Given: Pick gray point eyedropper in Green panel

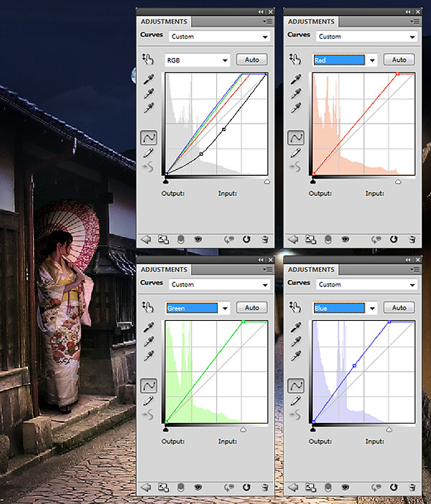Looking at the screenshot, I should 149,341.
